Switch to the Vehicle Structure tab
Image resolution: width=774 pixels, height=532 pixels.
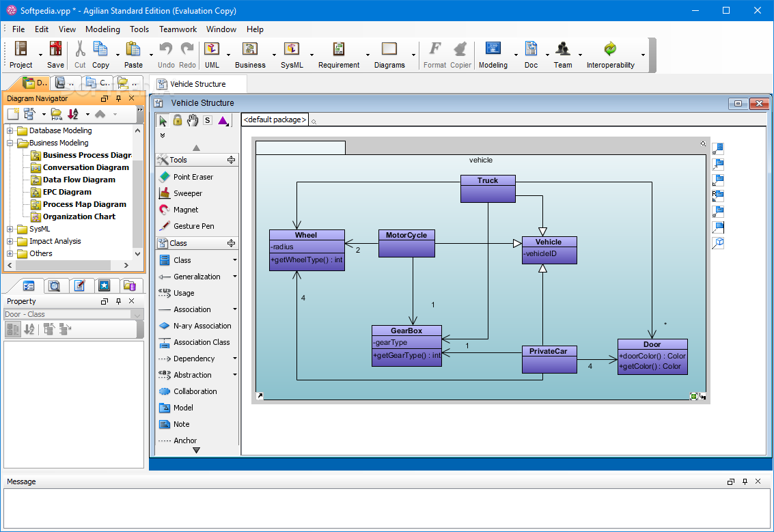pos(197,84)
